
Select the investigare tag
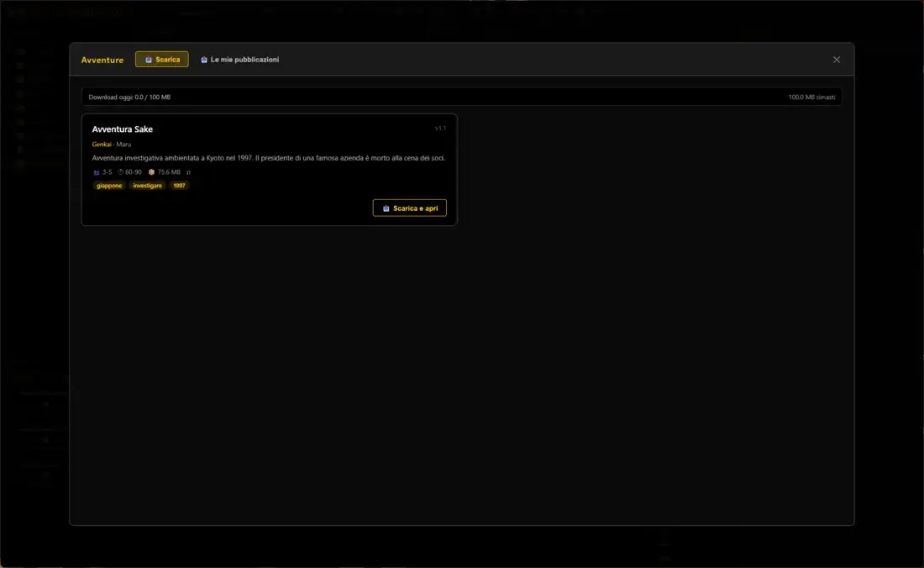pos(148,186)
